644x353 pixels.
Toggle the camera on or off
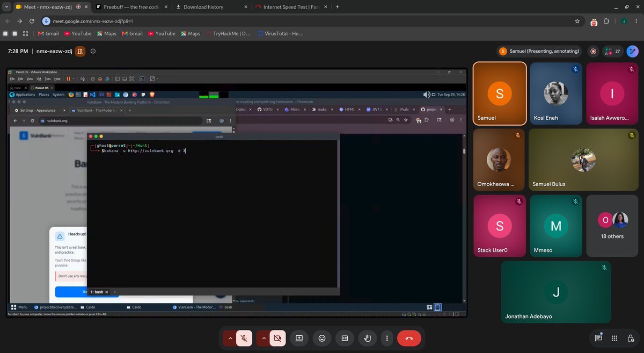coord(277,338)
